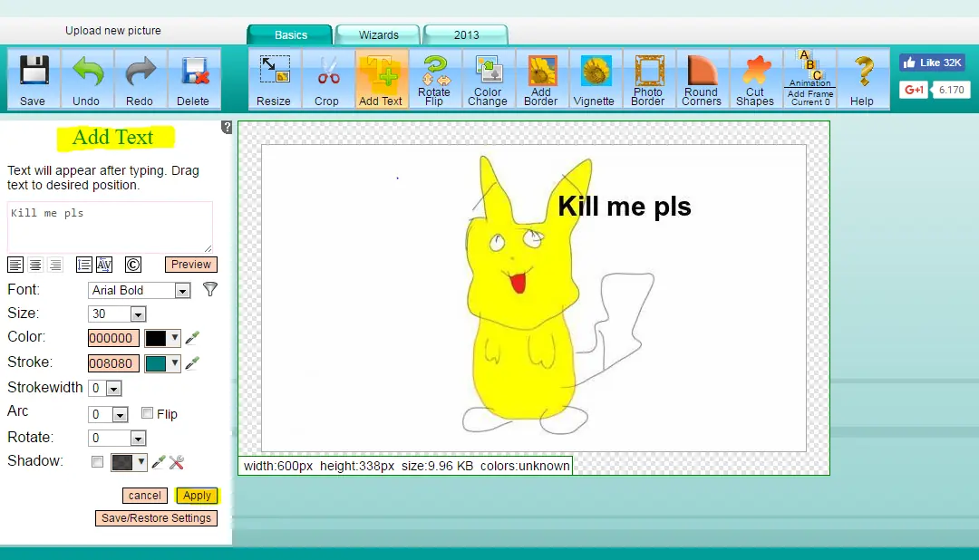The image size is (979, 560).
Task: Switch to the Basics tab
Action: (x=290, y=35)
